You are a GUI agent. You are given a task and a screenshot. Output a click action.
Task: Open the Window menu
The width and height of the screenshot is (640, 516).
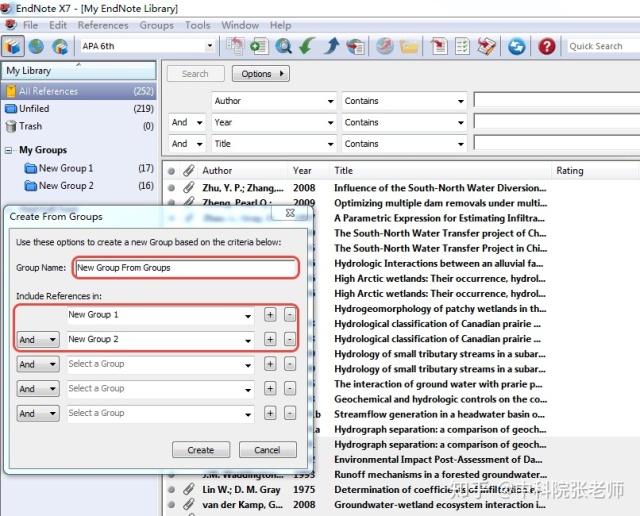click(x=240, y=25)
